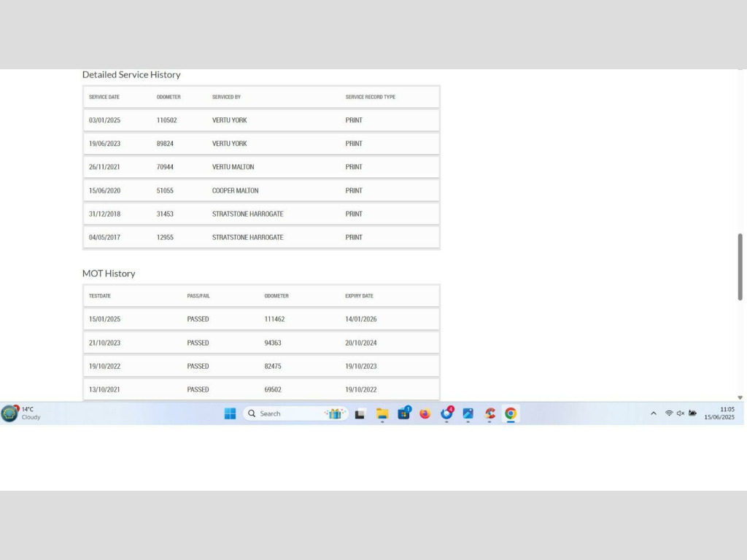
Task: Open the Photos app in the taskbar
Action: click(468, 413)
